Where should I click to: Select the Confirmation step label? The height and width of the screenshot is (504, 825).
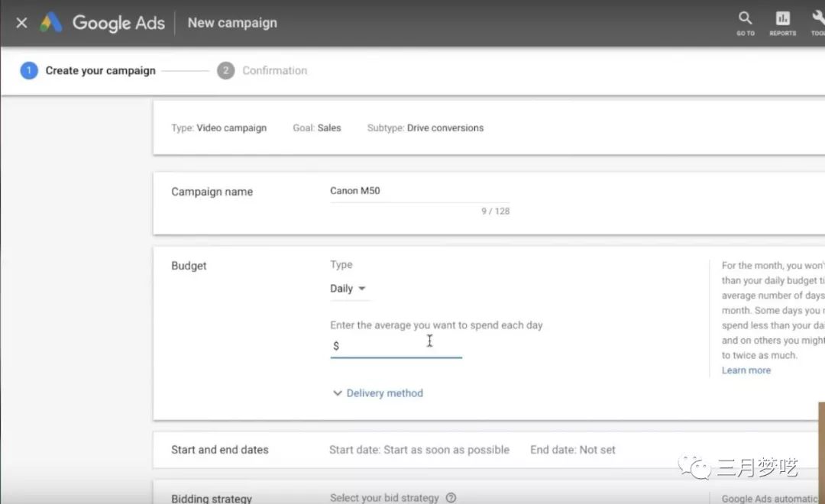274,70
